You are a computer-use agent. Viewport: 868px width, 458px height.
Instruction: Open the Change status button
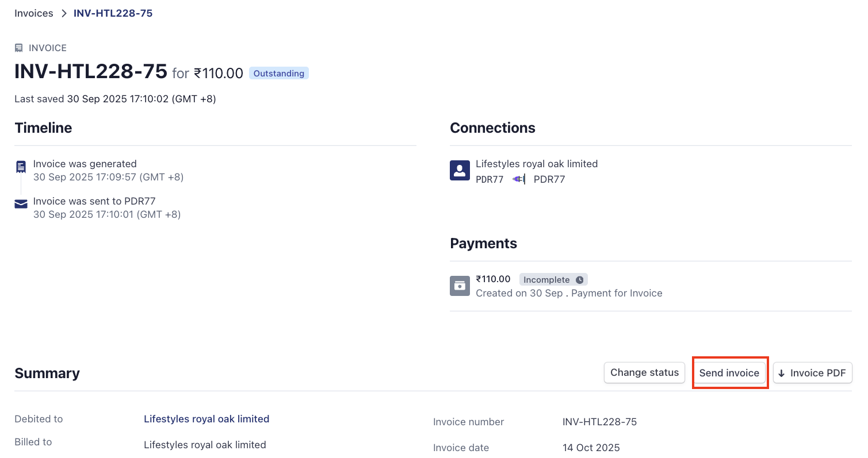coord(644,373)
